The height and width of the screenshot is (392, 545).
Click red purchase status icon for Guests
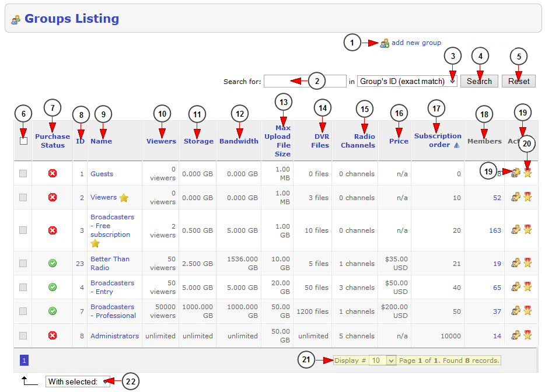tap(53, 174)
